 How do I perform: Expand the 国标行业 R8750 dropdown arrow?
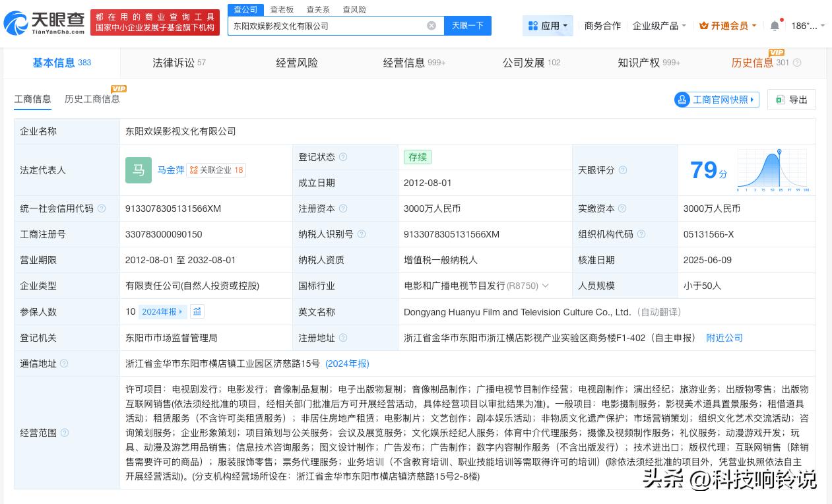pyautogui.click(x=546, y=286)
